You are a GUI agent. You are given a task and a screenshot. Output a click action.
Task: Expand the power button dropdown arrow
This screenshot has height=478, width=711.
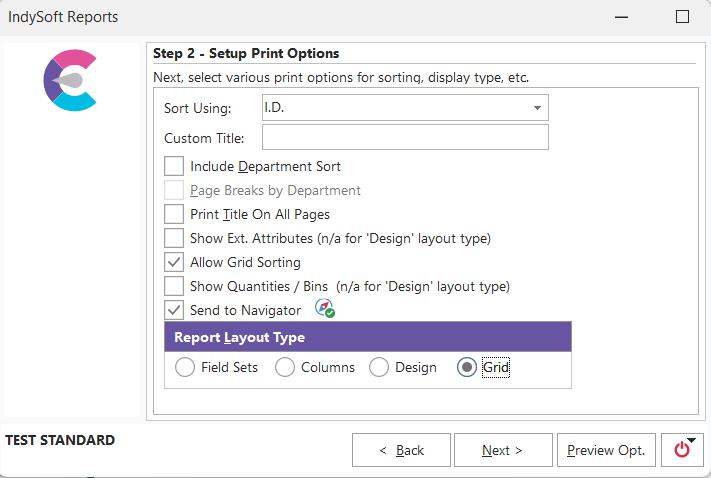[x=691, y=441]
